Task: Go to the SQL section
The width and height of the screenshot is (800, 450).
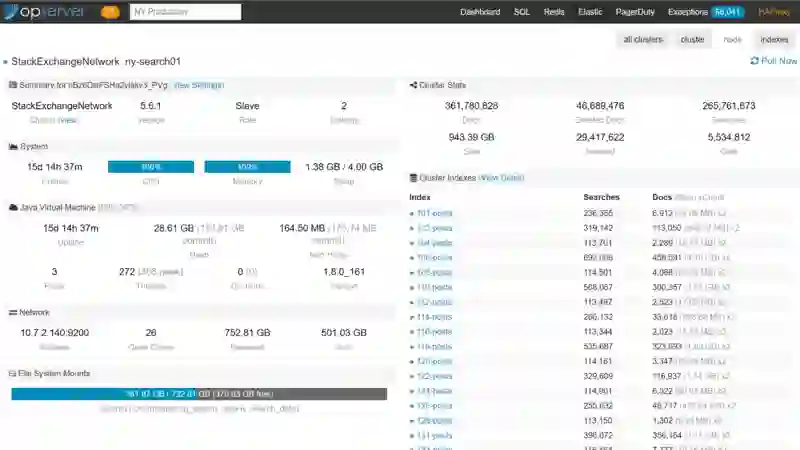Action: coord(521,12)
